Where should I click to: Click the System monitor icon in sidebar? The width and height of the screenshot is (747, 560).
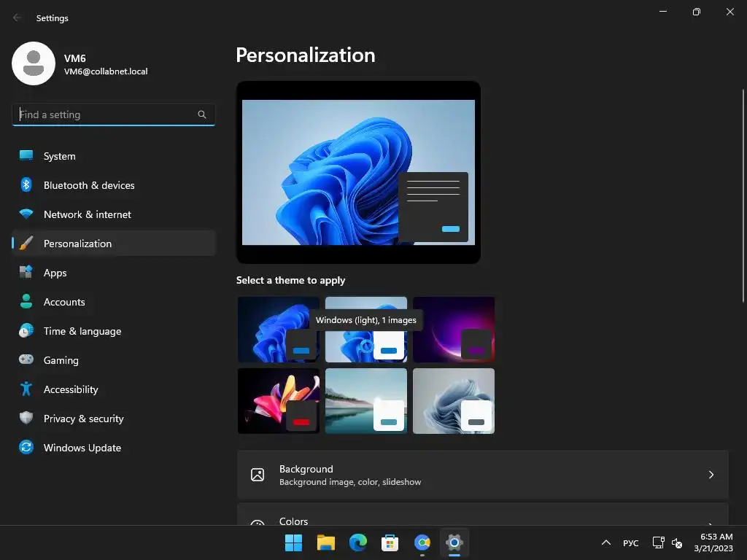pyautogui.click(x=26, y=156)
